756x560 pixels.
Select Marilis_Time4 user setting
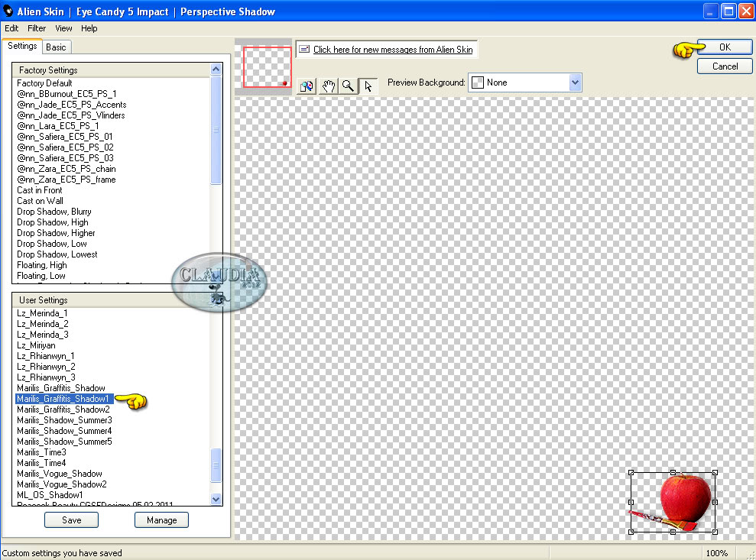[x=41, y=463]
